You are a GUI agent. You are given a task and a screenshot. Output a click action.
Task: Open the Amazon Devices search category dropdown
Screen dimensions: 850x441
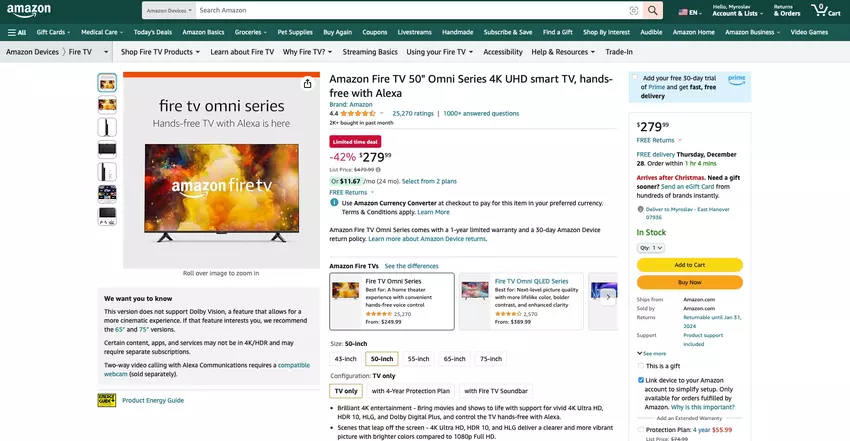169,10
